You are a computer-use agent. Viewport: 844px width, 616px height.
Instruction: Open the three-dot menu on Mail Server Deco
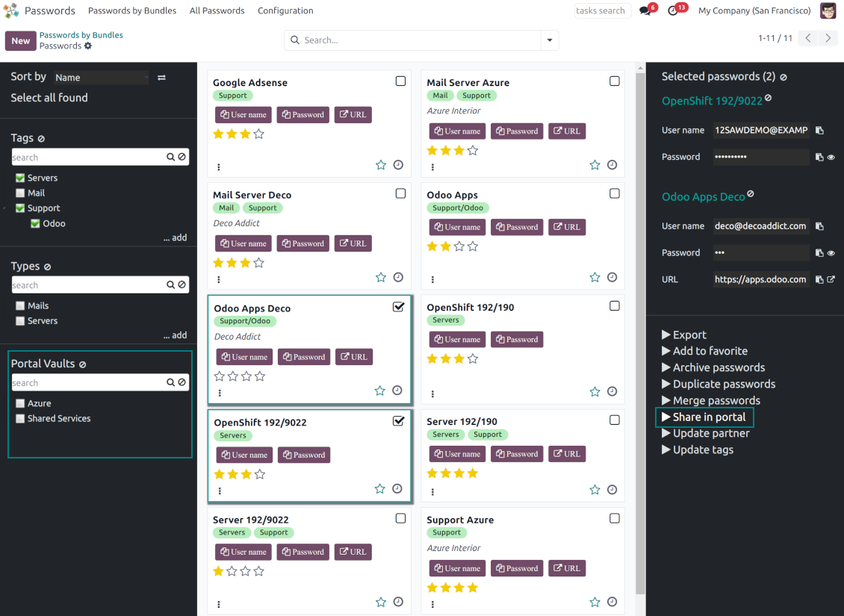(219, 279)
